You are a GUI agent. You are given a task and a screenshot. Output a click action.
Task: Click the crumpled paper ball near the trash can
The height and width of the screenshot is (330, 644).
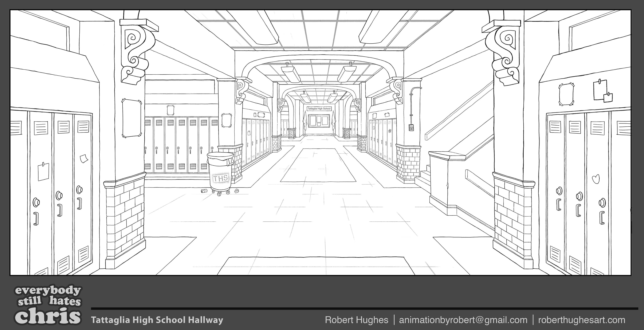[x=236, y=191]
